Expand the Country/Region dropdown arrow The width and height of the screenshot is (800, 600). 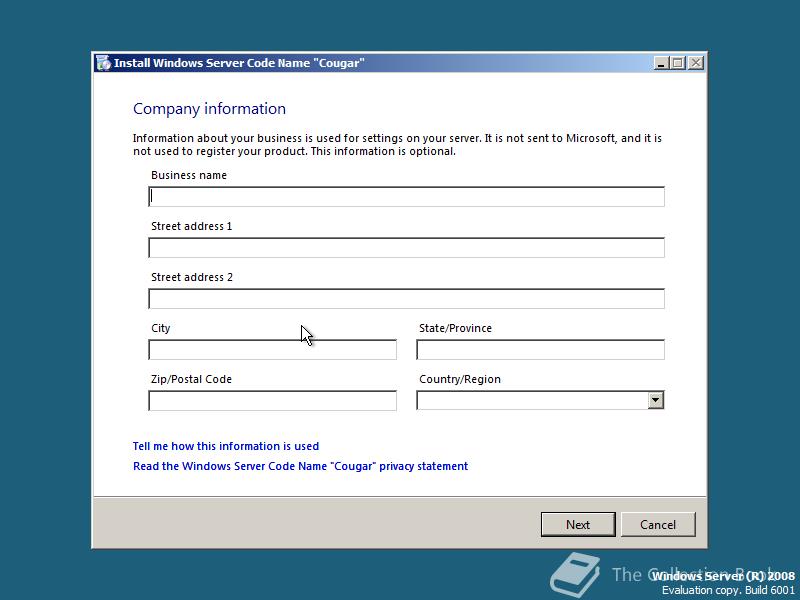pyautogui.click(x=656, y=401)
